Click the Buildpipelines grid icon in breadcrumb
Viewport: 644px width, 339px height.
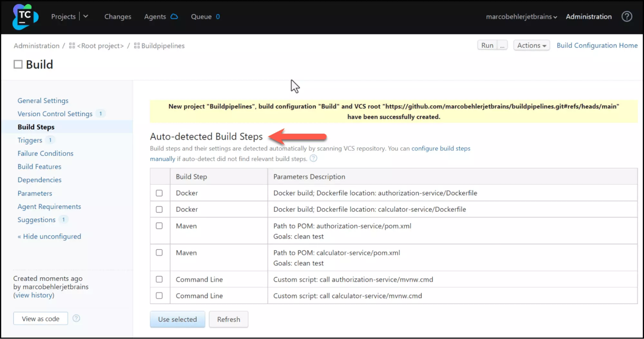tap(137, 46)
